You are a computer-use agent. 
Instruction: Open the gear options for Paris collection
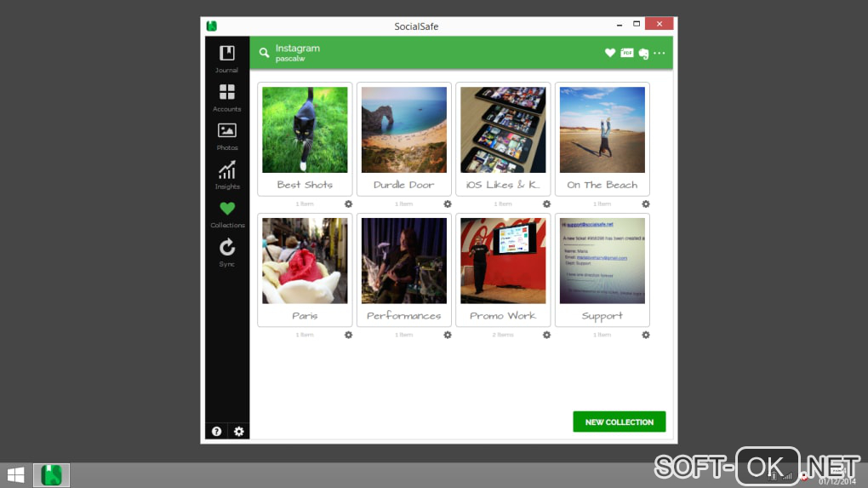(x=348, y=335)
